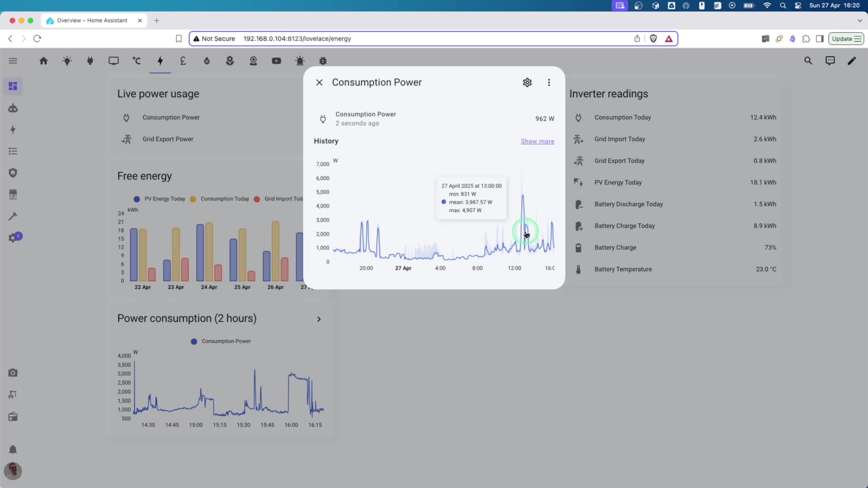Expand the Power consumption (2 hours) card
The height and width of the screenshot is (488, 868).
[x=319, y=319]
